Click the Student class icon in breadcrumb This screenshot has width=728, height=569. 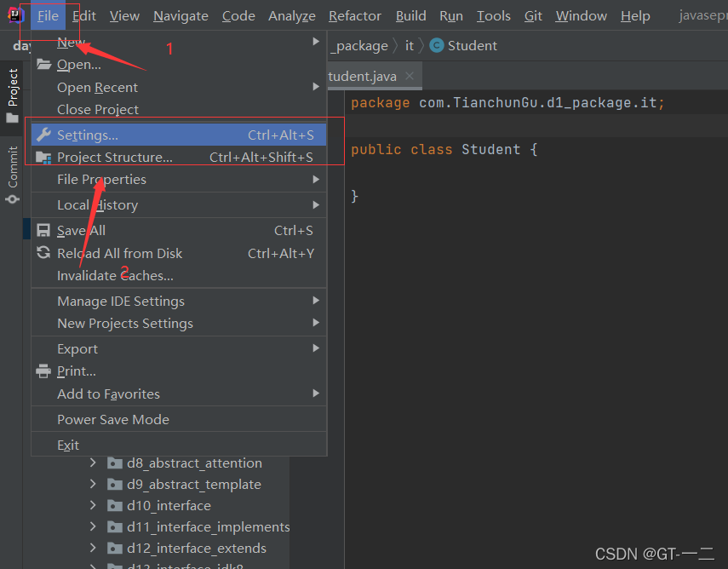coord(437,45)
